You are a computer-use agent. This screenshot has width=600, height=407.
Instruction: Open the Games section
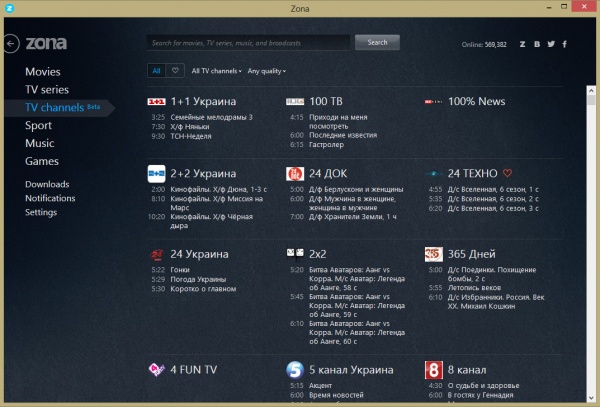click(x=42, y=161)
